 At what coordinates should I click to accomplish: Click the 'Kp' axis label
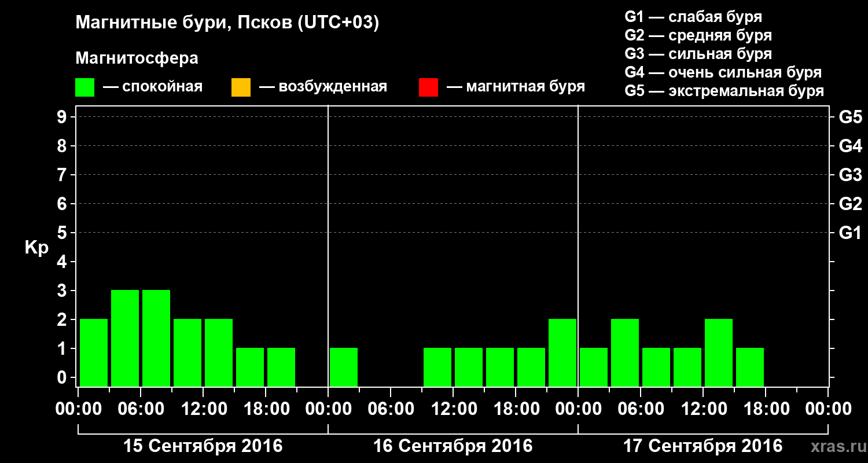coord(36,248)
